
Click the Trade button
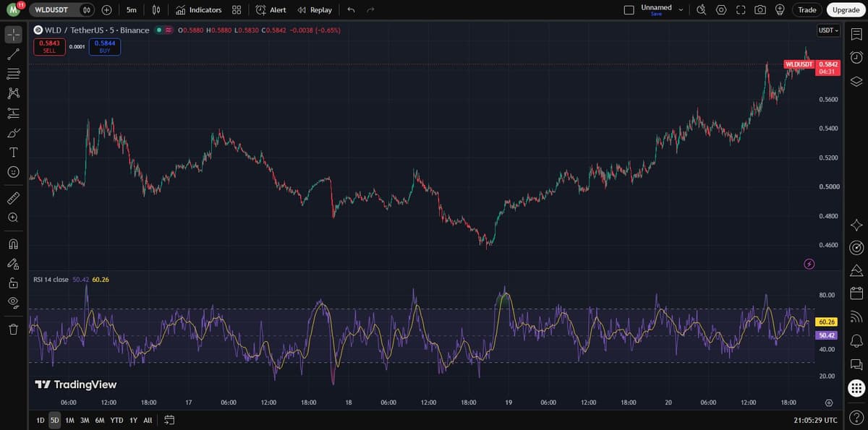(807, 10)
